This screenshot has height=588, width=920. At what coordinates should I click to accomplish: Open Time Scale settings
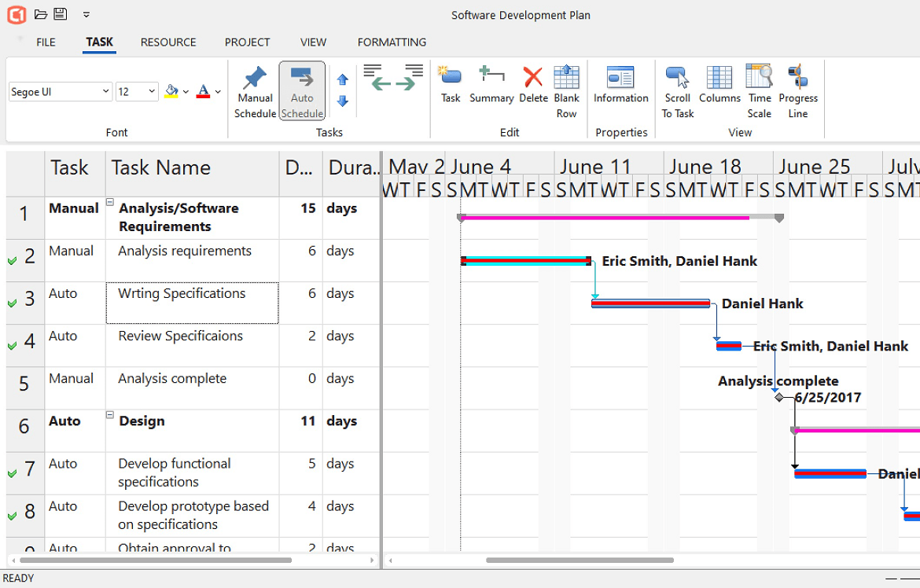[760, 91]
